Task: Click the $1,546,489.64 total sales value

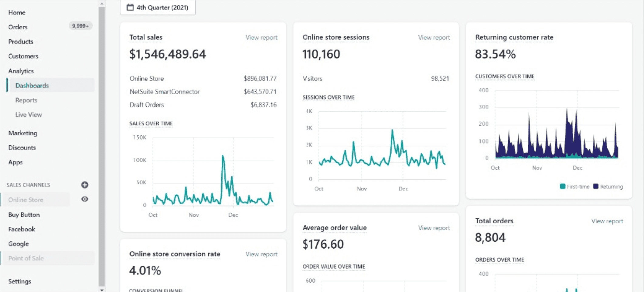Action: click(x=168, y=54)
